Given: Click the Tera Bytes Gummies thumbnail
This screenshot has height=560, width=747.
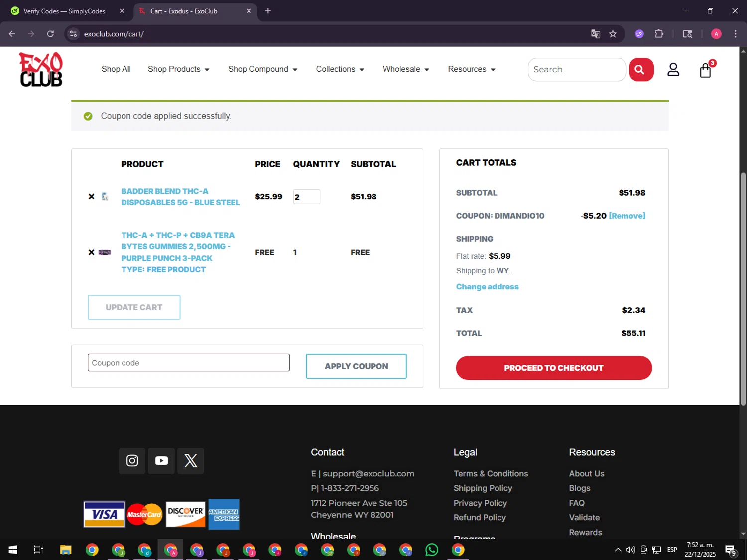Looking at the screenshot, I should point(105,252).
